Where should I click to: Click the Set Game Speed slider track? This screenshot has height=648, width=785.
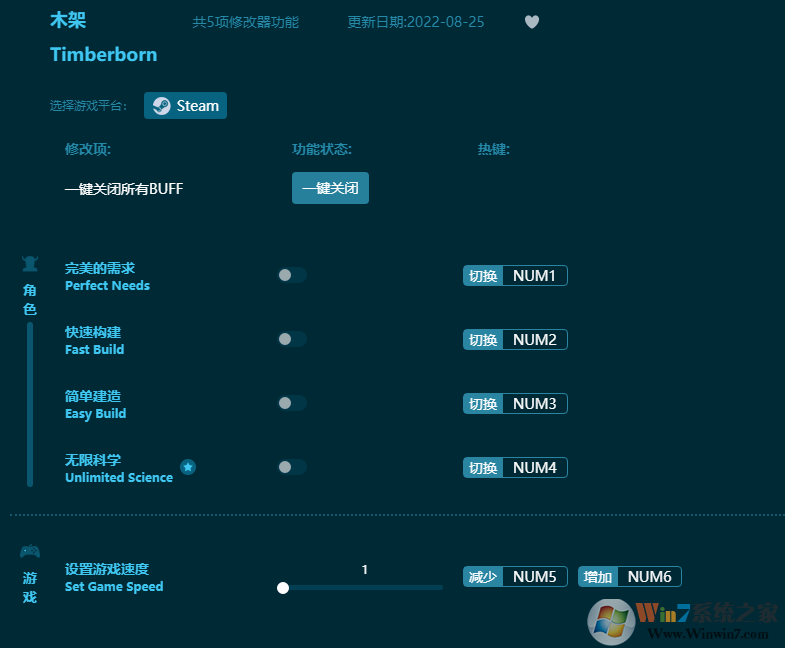pos(360,588)
